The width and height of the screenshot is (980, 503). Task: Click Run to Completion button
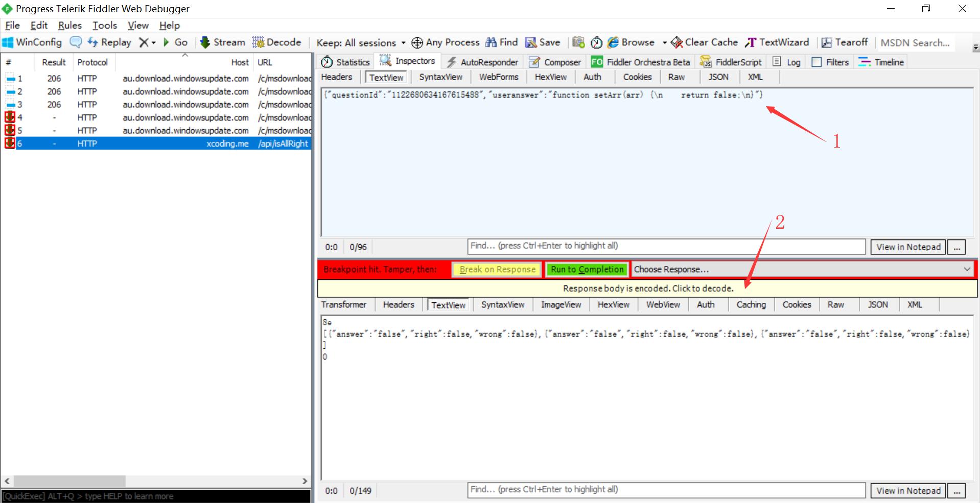click(x=587, y=269)
